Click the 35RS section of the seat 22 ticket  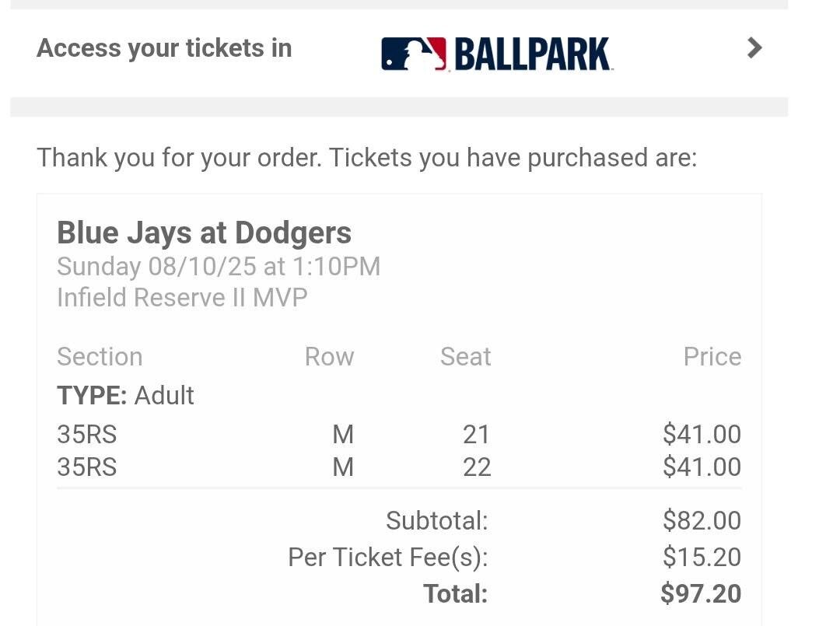click(x=86, y=467)
